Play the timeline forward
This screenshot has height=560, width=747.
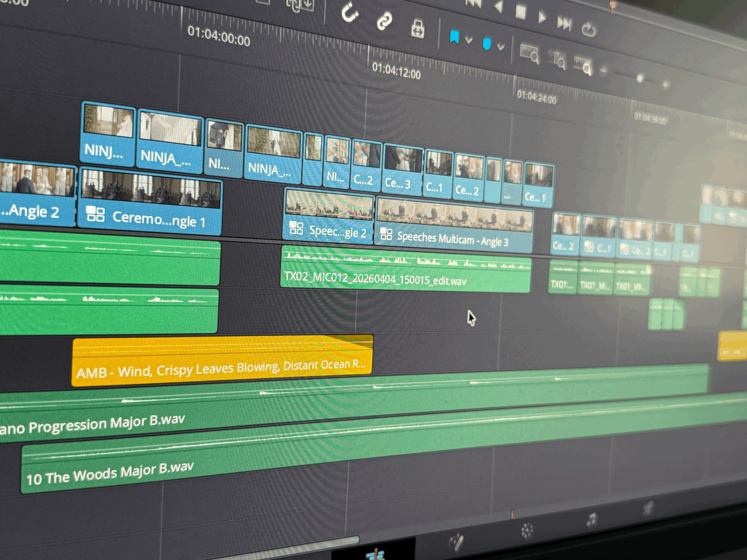pos(542,18)
